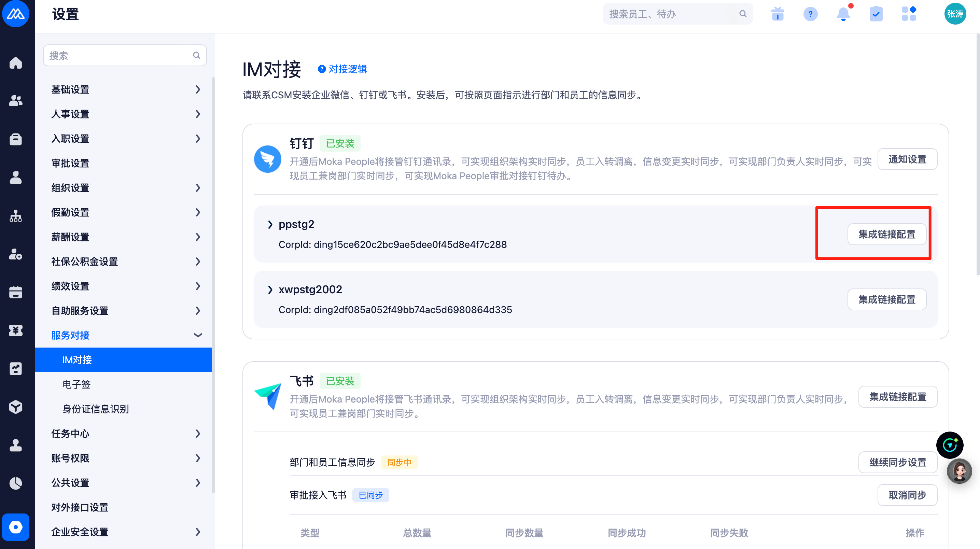Image resolution: width=980 pixels, height=549 pixels.
Task: Open the cube icon in left rail
Action: point(16,407)
